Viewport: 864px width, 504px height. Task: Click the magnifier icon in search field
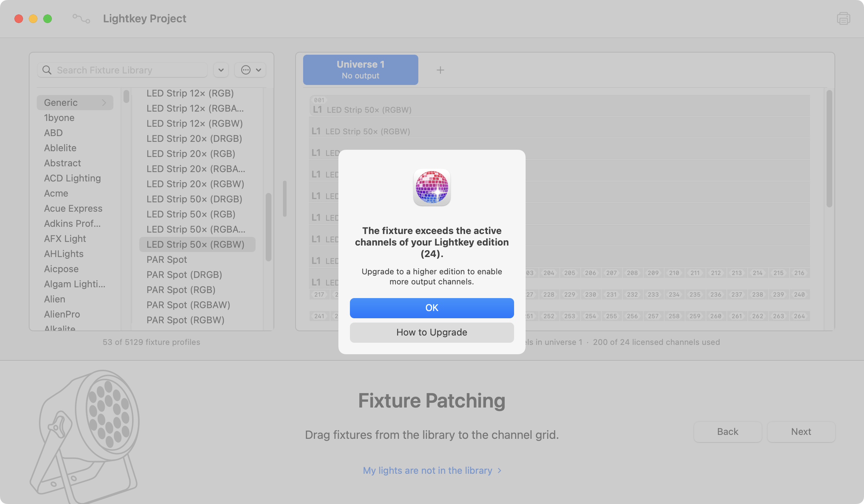tap(47, 70)
